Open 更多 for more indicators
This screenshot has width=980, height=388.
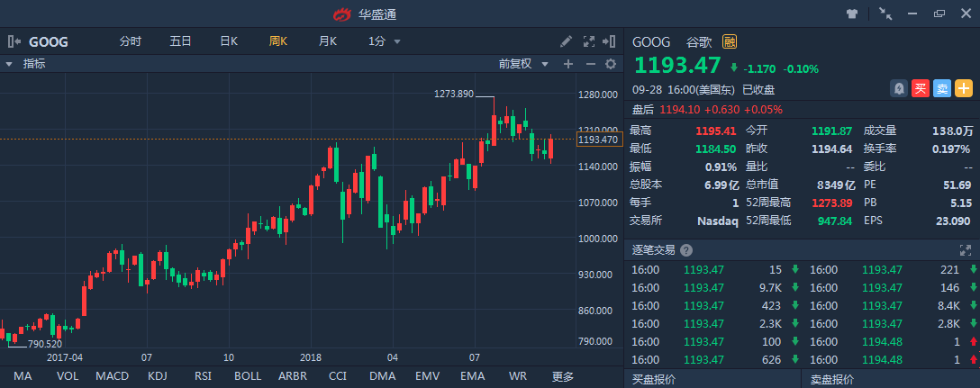point(562,376)
